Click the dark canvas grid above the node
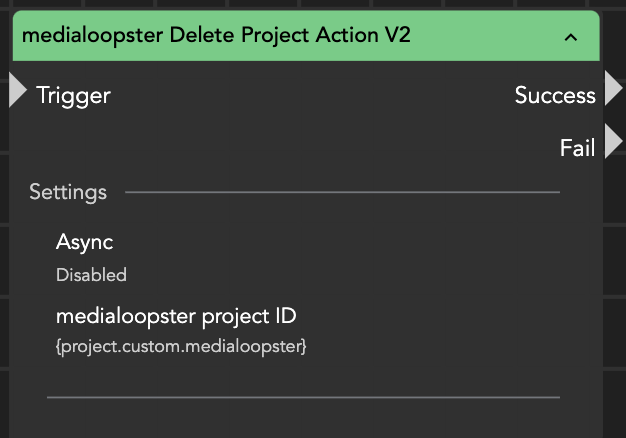 (x=300, y=5)
